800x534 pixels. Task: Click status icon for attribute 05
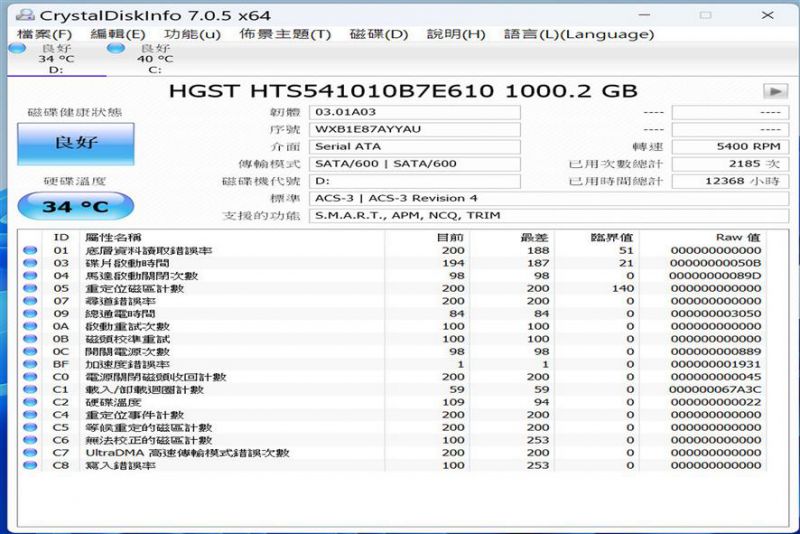(x=30, y=289)
